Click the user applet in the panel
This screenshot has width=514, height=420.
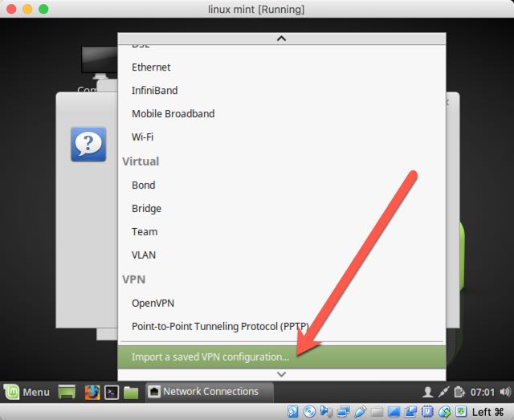[427, 392]
